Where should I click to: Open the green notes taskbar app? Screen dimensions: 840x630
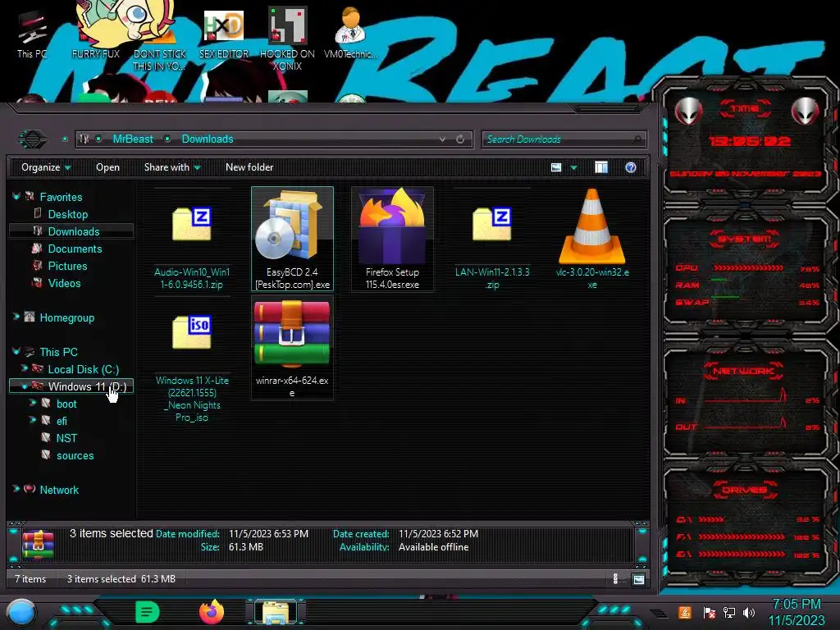[148, 612]
